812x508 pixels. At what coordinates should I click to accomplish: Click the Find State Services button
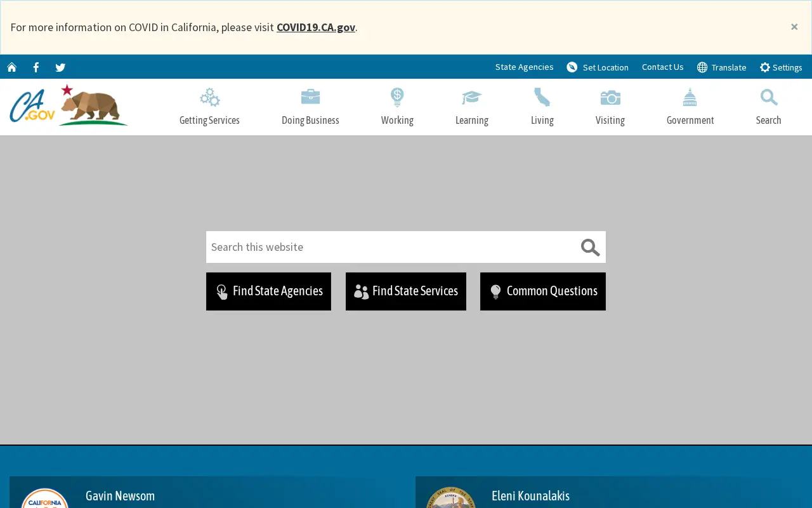pyautogui.click(x=406, y=291)
